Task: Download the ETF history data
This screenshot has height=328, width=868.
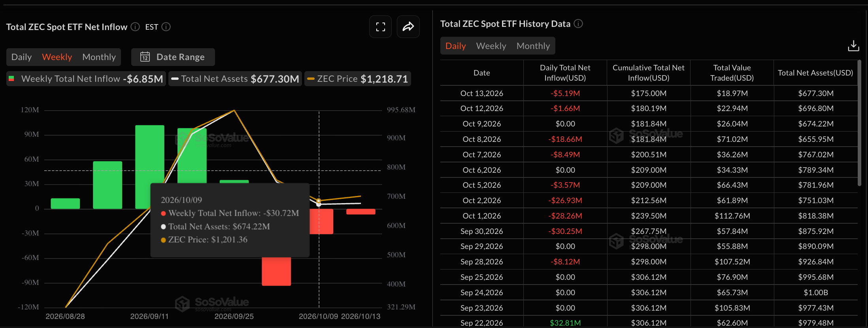Action: [x=853, y=46]
